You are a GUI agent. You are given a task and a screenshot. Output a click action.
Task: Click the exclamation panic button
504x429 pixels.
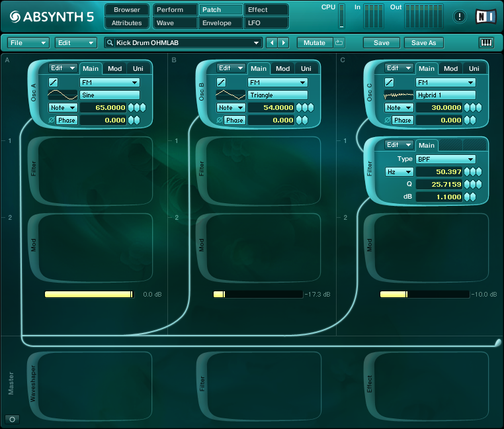click(x=459, y=17)
